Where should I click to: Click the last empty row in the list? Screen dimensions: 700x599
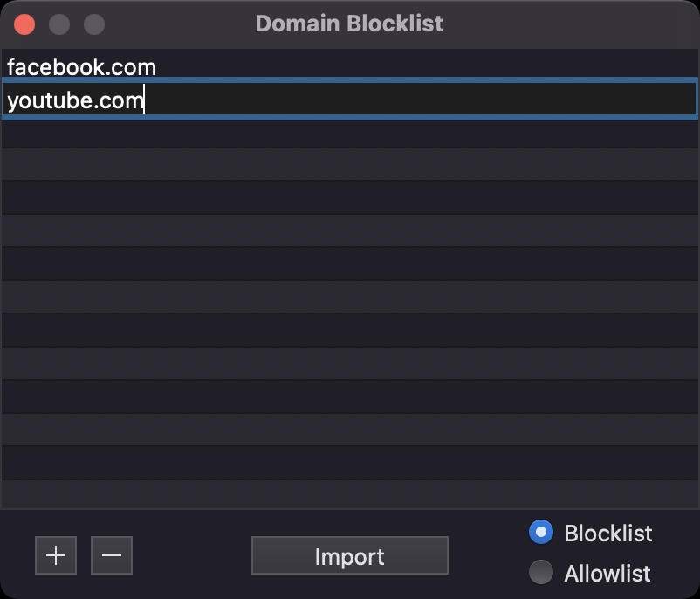(x=349, y=493)
